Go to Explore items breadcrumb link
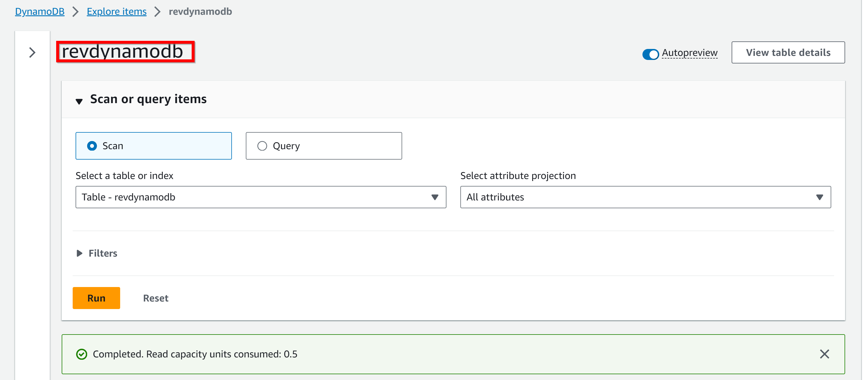 pos(117,12)
